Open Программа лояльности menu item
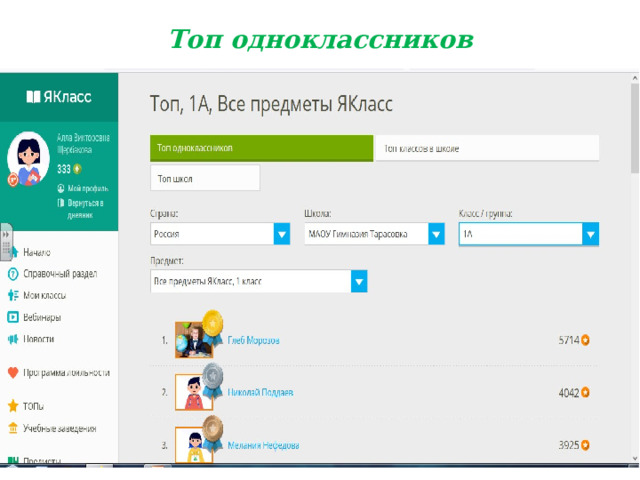640x480 pixels. pyautogui.click(x=66, y=372)
